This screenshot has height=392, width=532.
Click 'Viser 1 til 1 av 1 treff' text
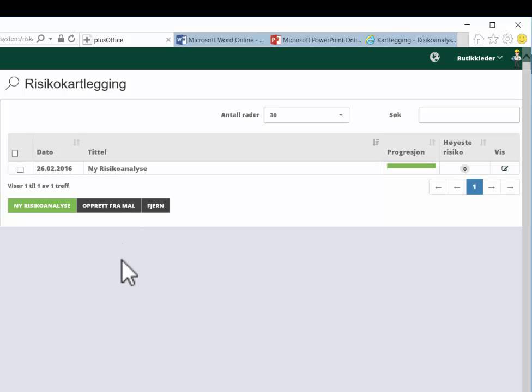point(38,186)
